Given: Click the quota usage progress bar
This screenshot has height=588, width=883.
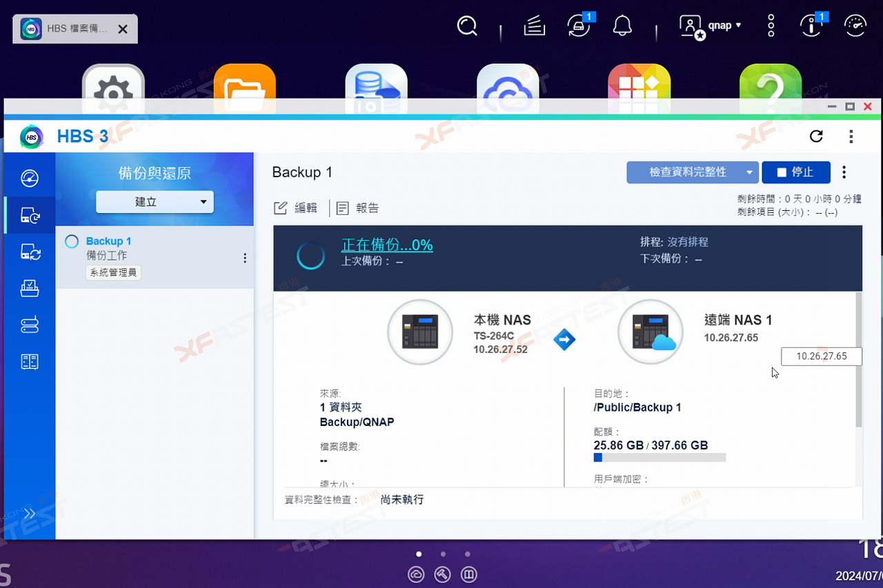Looking at the screenshot, I should [659, 458].
